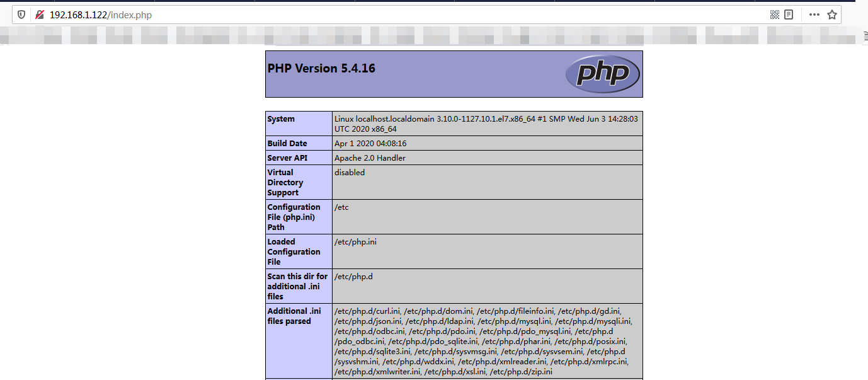868x380 pixels.
Task: Click the Apache 2.0 Handler value
Action: [x=370, y=158]
